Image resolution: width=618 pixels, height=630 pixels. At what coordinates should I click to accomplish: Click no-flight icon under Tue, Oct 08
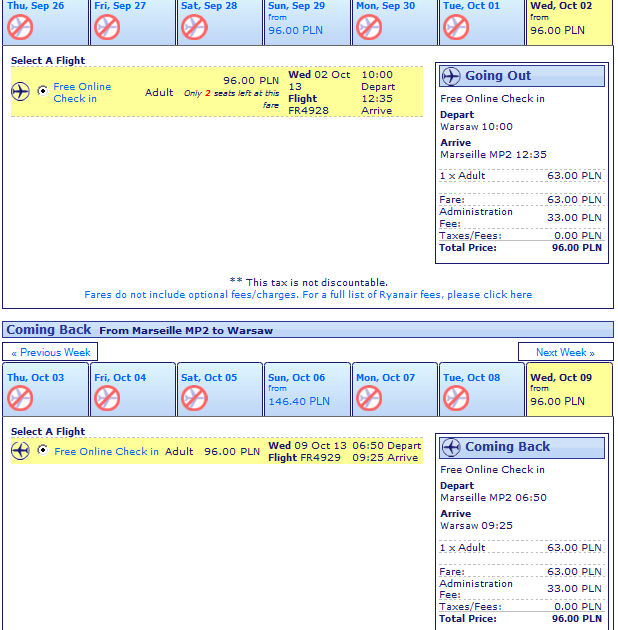tap(456, 398)
